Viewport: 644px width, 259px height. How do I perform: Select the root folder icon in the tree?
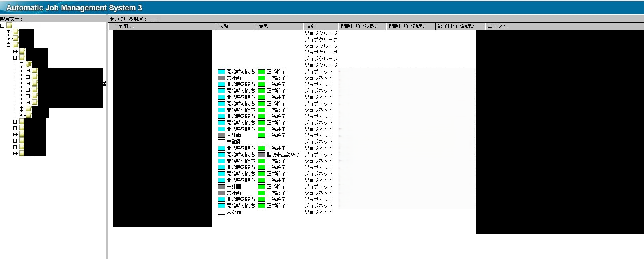(x=9, y=26)
